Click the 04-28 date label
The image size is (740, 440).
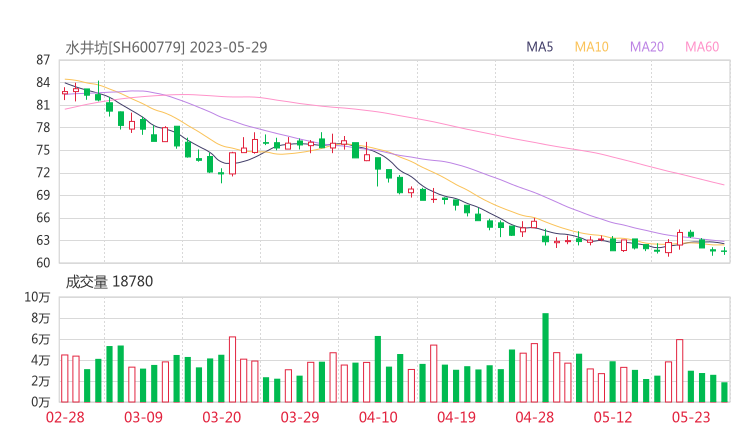click(535, 417)
